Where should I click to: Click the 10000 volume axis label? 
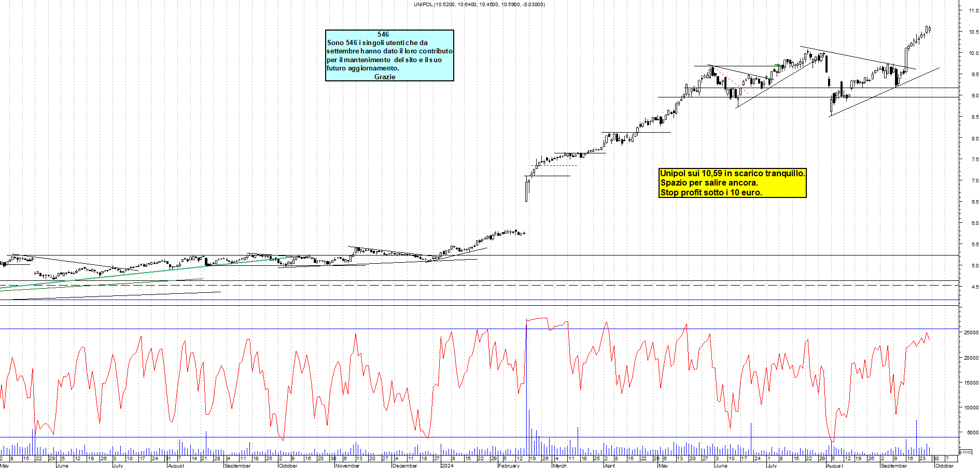[971, 407]
